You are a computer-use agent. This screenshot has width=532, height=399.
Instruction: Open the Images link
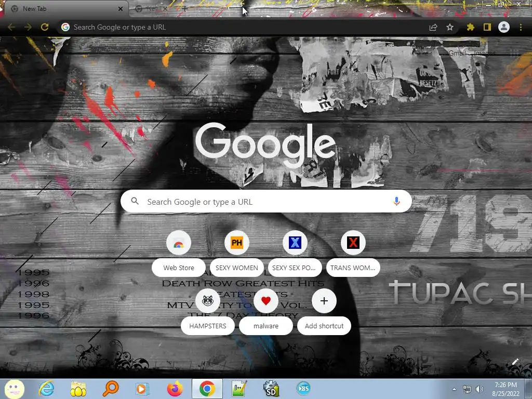485,54
